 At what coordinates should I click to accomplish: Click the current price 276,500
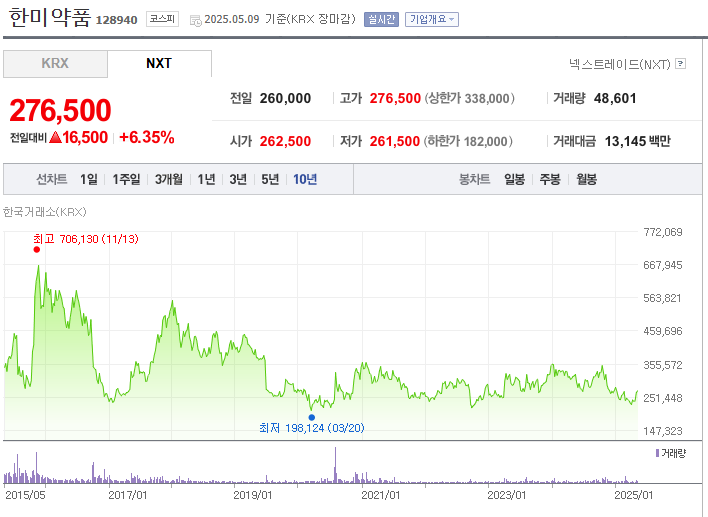(x=60, y=110)
